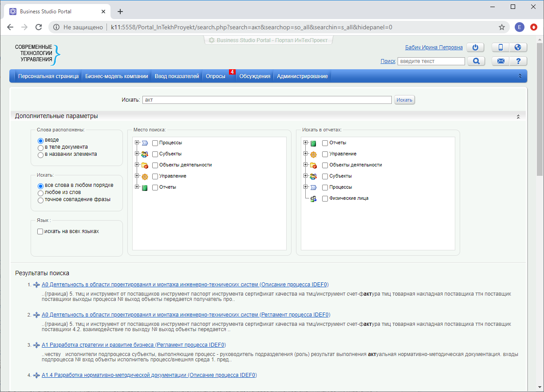
Task: Collapse the 'Дополнительные параметры' section
Action: tap(518, 116)
